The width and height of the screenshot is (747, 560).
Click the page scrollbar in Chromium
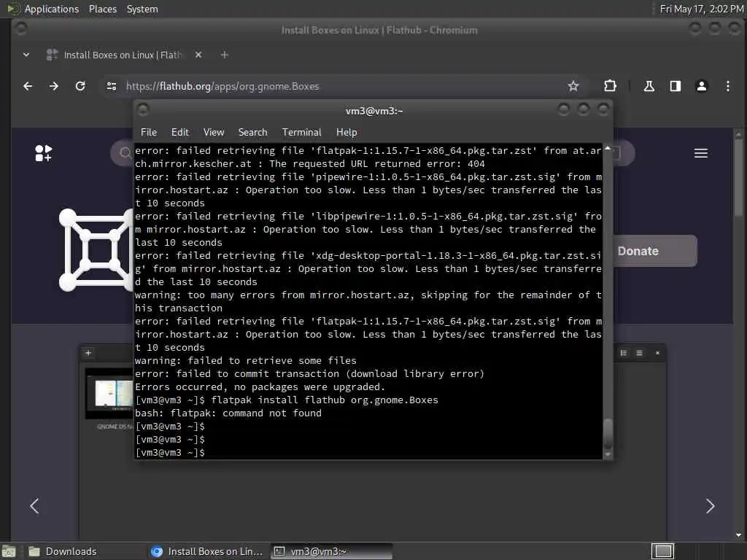click(738, 176)
